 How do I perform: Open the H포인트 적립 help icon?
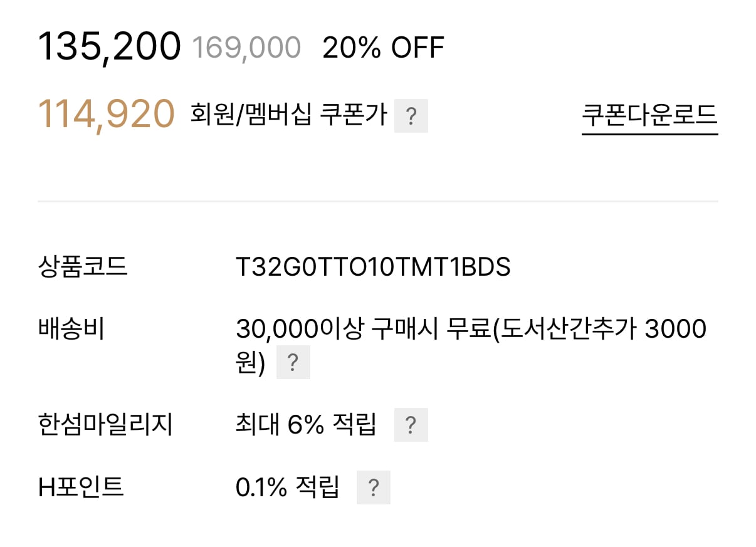coord(373,487)
